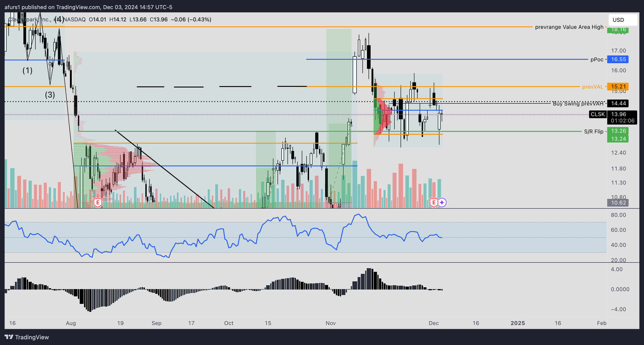Click the current price 13.96 label
Viewport: 644px width, 345px height.
click(619, 114)
